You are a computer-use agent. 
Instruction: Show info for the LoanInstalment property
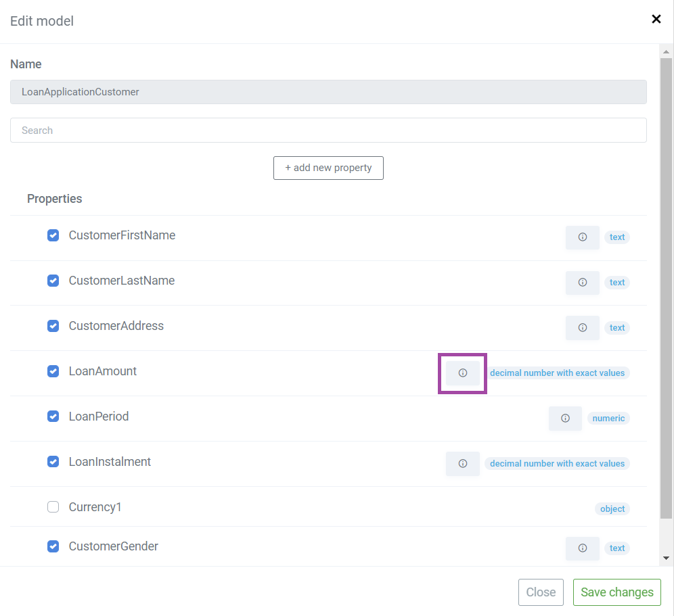coord(462,463)
